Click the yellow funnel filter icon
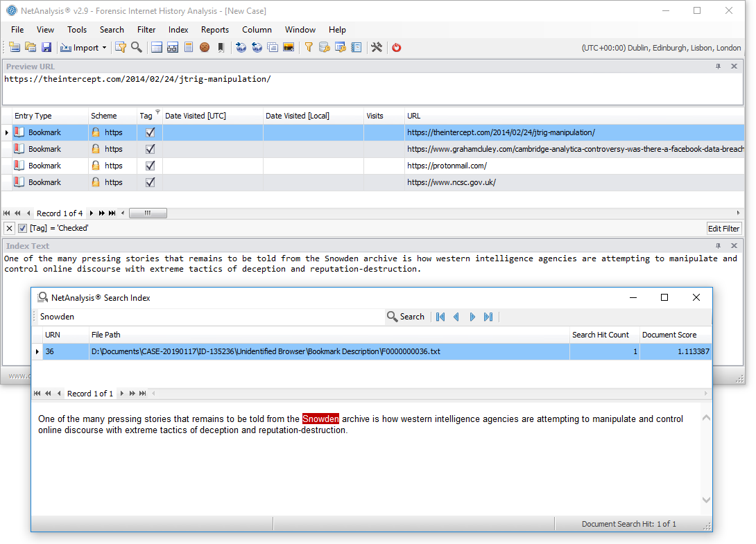The image size is (756, 544). click(x=309, y=47)
